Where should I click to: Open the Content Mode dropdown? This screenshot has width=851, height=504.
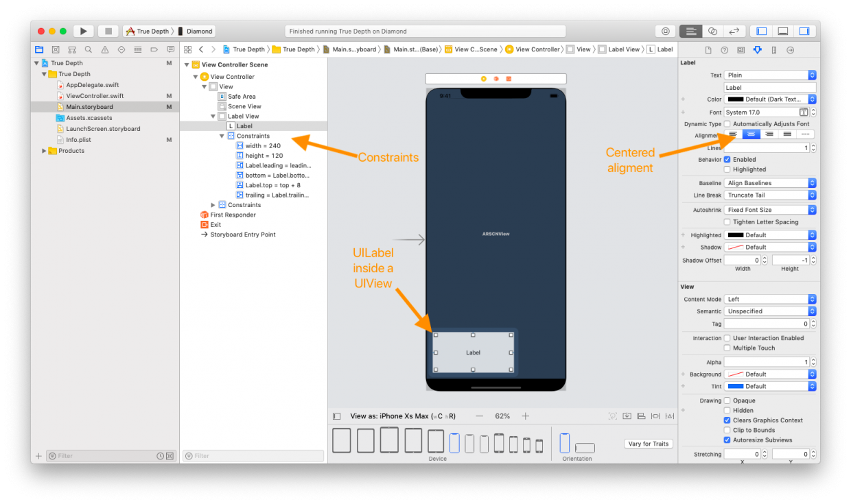[769, 298]
